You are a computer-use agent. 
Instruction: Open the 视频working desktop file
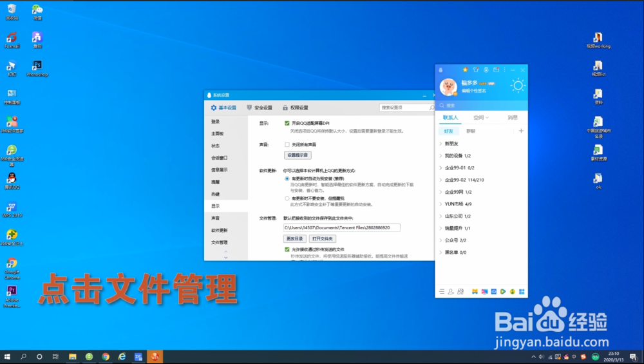pos(598,40)
